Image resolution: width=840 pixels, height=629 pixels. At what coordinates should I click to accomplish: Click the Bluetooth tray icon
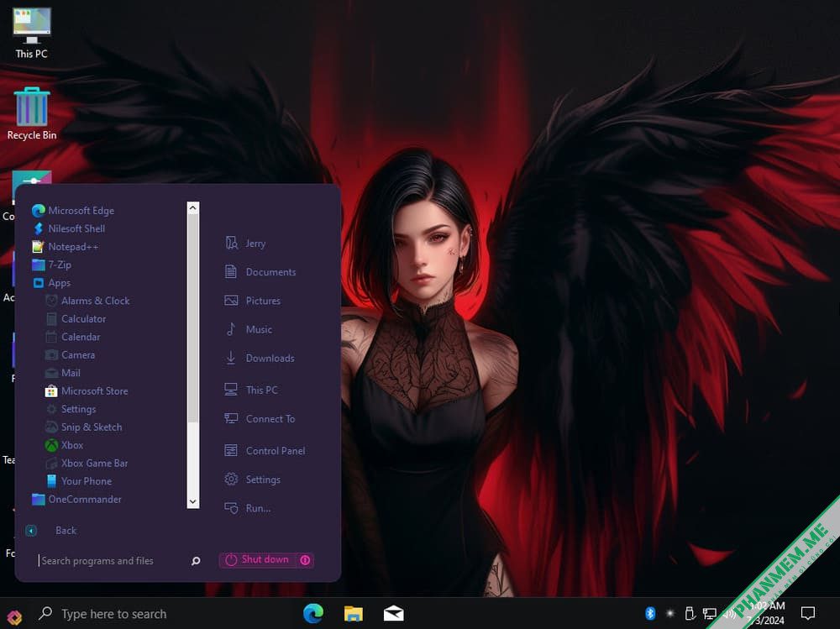650,613
